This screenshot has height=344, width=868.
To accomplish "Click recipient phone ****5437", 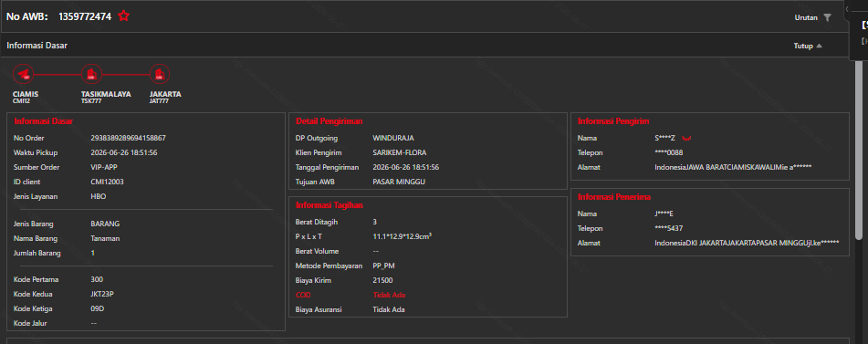I will pos(669,228).
